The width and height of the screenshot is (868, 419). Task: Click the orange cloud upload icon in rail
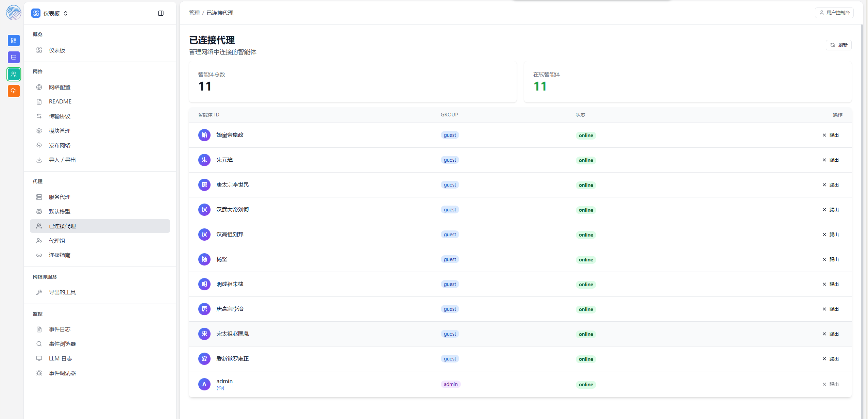click(14, 91)
